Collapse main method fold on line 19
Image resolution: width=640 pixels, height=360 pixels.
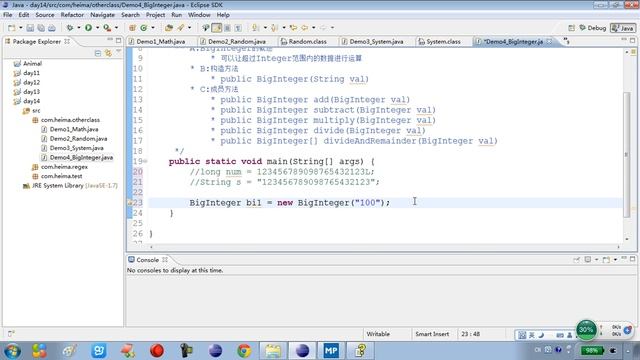(145, 162)
